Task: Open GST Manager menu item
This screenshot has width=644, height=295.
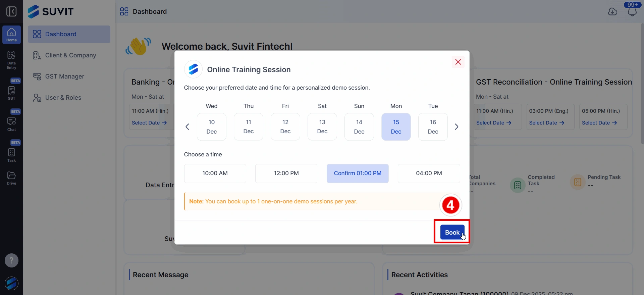Action: pyautogui.click(x=64, y=77)
